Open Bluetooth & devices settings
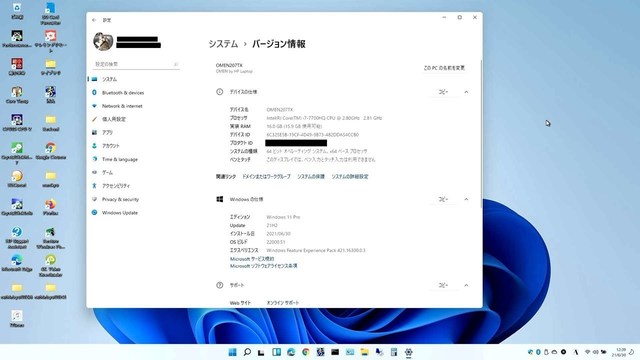 click(x=122, y=93)
